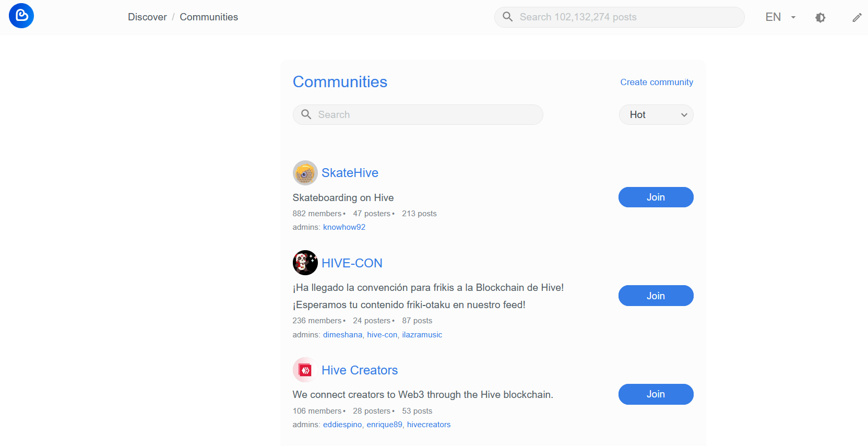The image size is (868, 446).
Task: Join the Hive Creators community
Action: pyautogui.click(x=656, y=394)
